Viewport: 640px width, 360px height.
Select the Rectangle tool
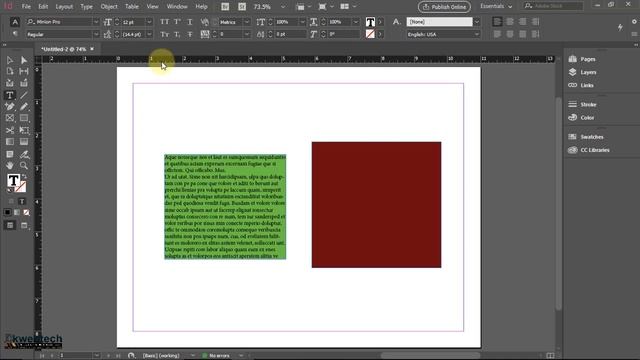[x=24, y=118]
